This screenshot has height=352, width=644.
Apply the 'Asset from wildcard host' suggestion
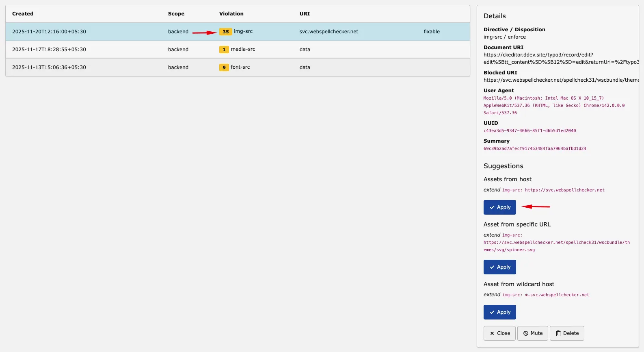499,312
